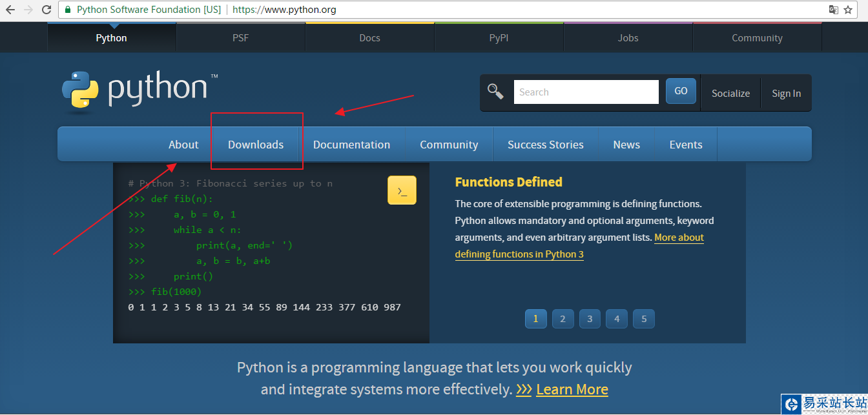Open the Docs top tab

(x=370, y=37)
